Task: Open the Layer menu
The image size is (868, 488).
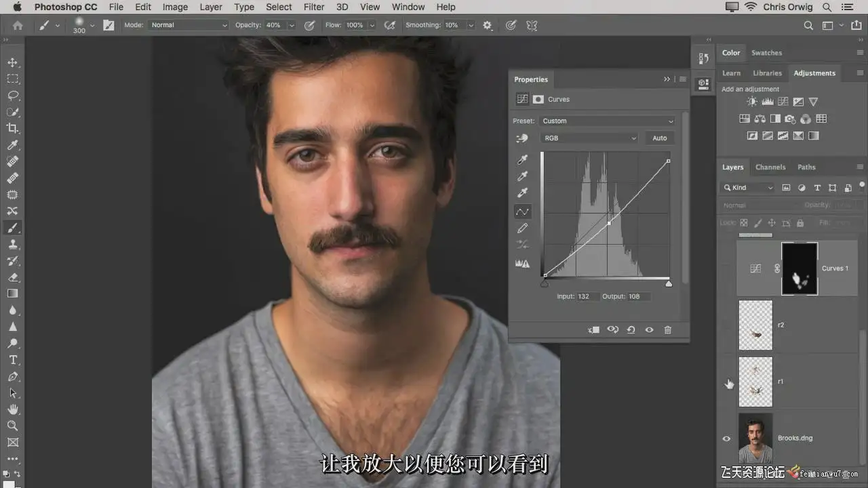Action: [211, 7]
